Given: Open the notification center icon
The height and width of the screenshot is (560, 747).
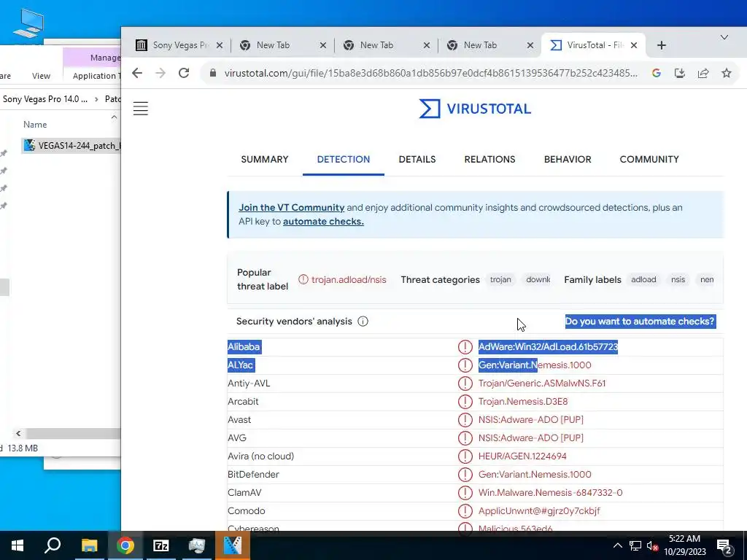Looking at the screenshot, I should click(724, 546).
